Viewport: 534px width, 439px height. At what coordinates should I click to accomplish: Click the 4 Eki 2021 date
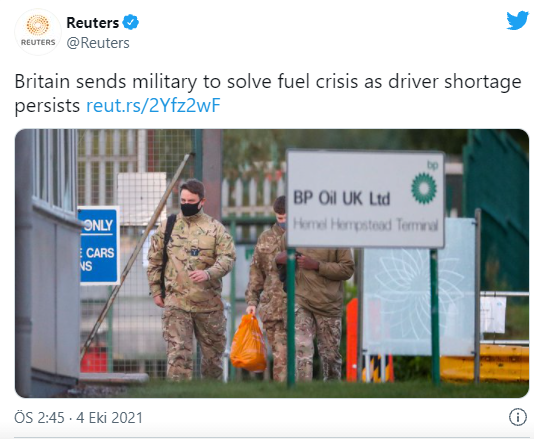109,418
